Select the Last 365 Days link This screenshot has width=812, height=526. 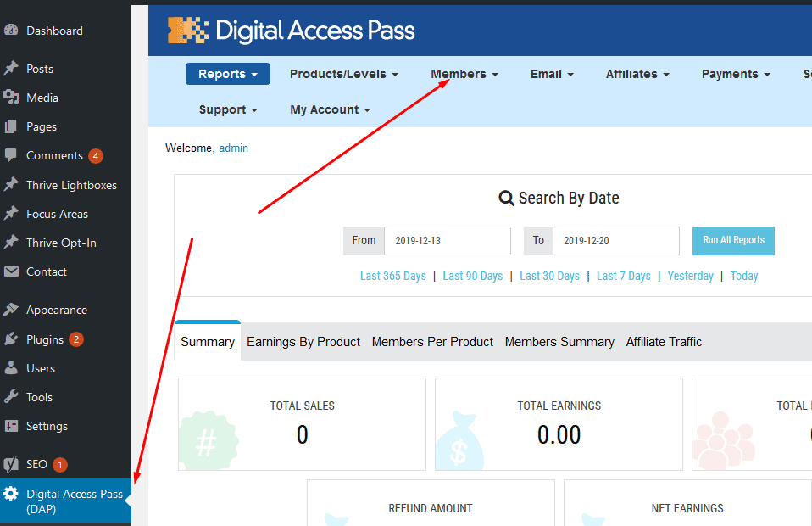(x=393, y=276)
